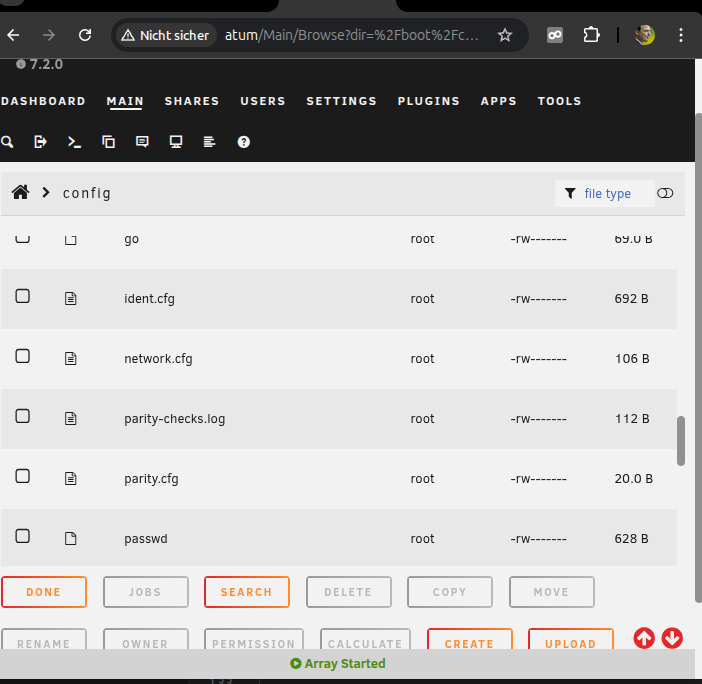Open browser profile avatar
This screenshot has width=702, height=684.
645,35
